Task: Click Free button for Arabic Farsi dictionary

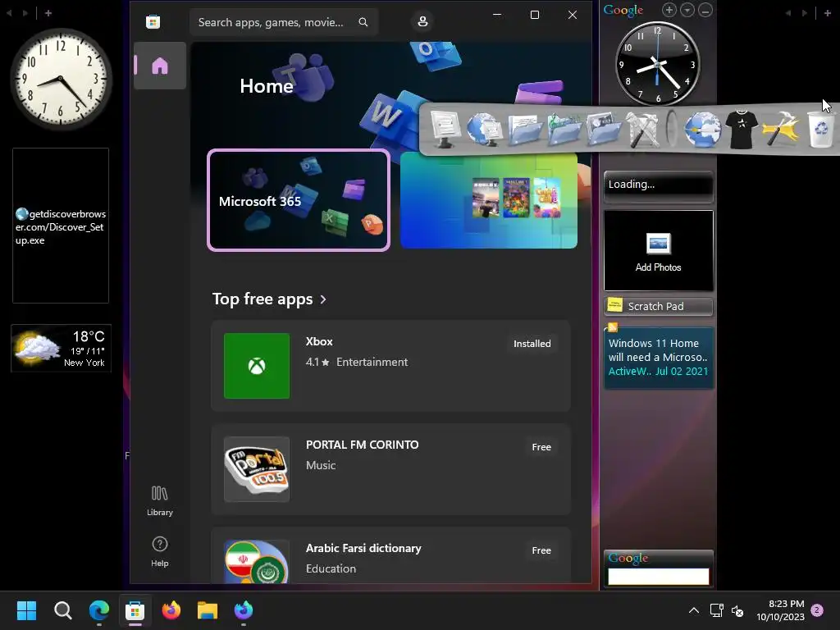Action: 541,550
